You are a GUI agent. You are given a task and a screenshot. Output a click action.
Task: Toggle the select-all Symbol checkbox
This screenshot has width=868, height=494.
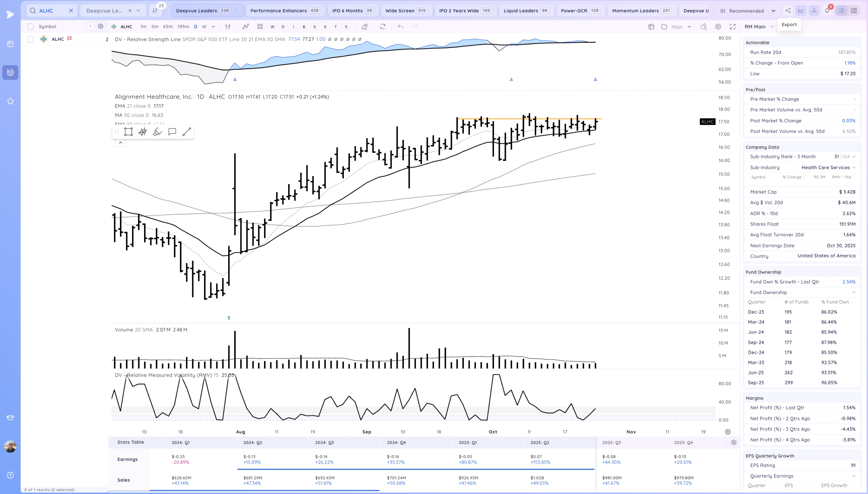[31, 26]
